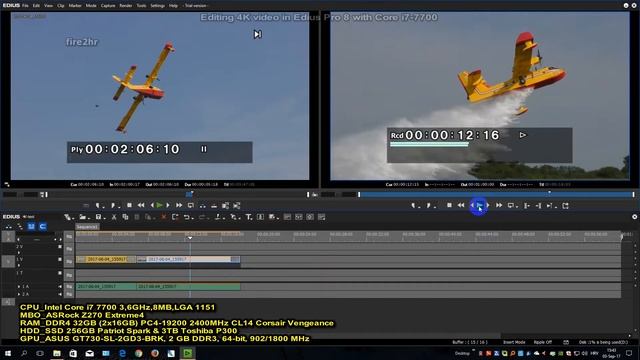
Task: Set Out point in the Recorder
Action: (x=430, y=206)
